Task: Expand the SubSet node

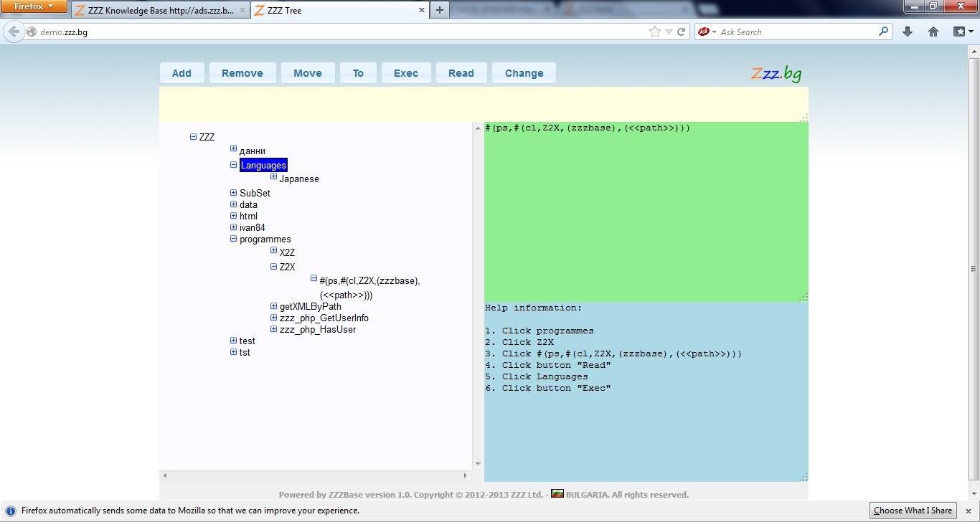Action: tap(233, 192)
